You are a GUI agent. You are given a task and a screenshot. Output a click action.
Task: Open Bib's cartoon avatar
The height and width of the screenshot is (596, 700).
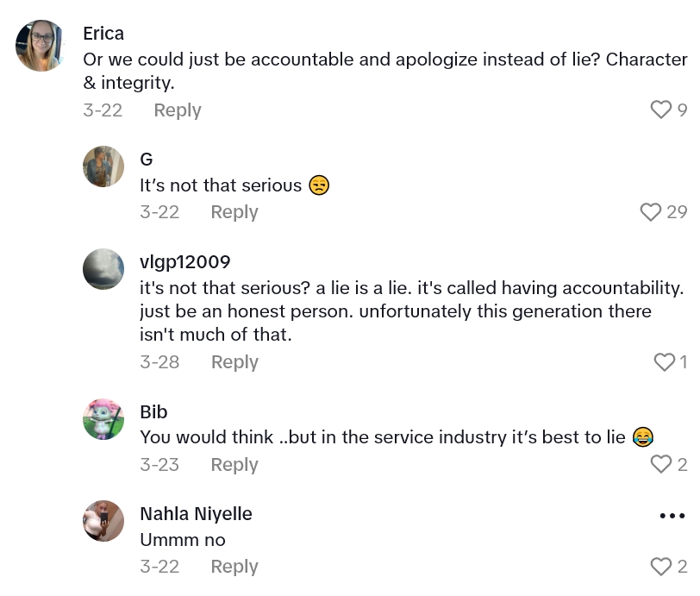(x=103, y=419)
